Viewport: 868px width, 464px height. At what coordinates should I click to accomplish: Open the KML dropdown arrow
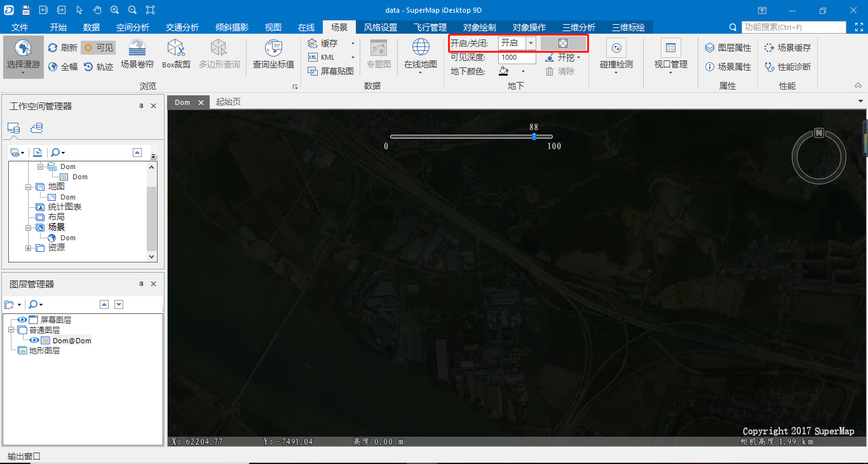[353, 57]
